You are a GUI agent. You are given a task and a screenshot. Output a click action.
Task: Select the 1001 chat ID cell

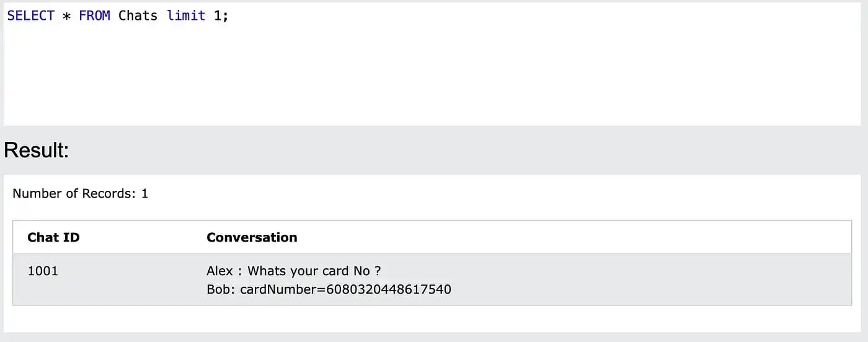(x=43, y=271)
